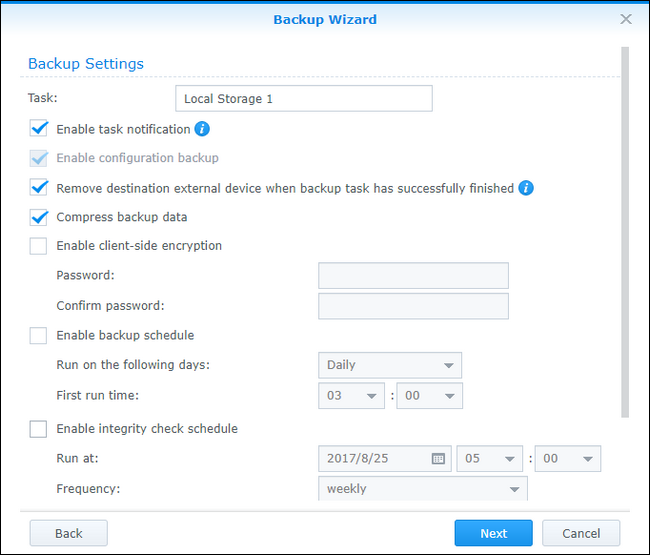Click info icon next to Remove destination device
Viewport: 650px width, 555px height.
click(526, 188)
